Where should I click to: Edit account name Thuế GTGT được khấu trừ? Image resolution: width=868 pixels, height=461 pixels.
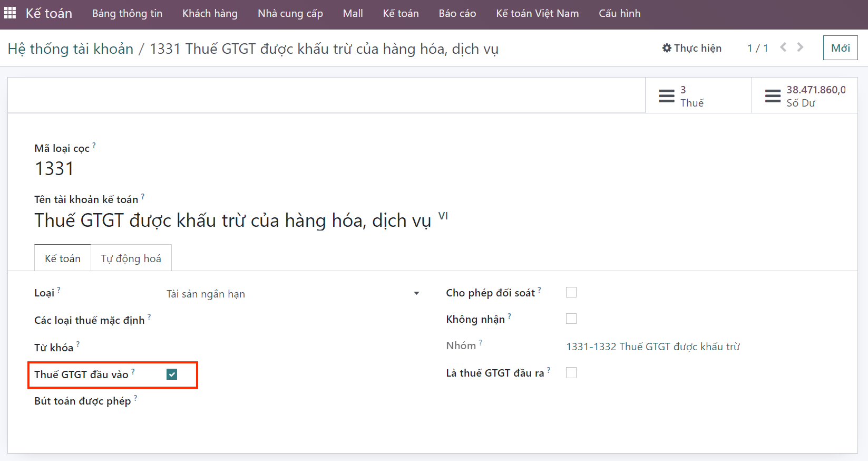pos(232,220)
